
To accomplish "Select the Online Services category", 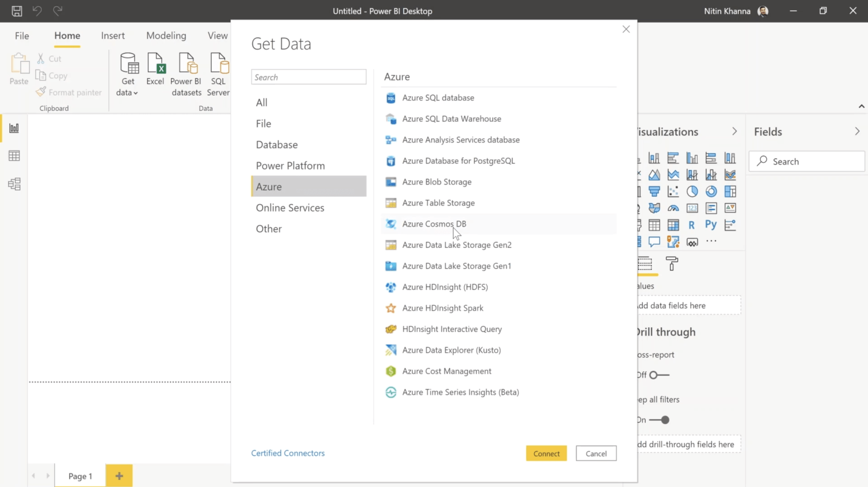I will (x=309, y=207).
